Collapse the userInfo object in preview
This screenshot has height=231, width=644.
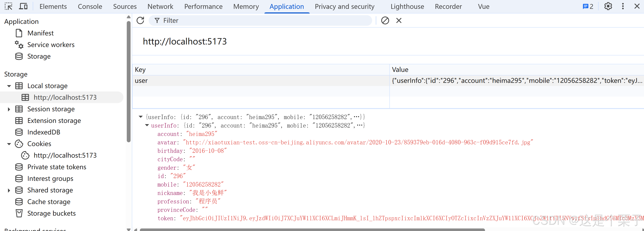click(147, 125)
